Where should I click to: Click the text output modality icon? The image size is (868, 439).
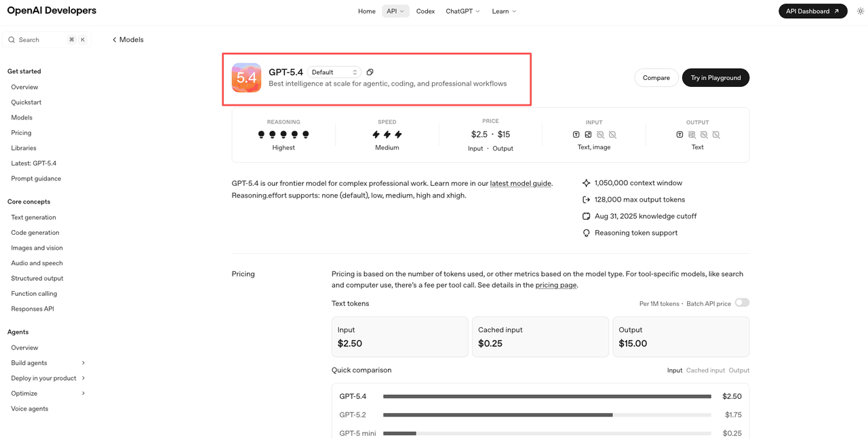tap(679, 134)
